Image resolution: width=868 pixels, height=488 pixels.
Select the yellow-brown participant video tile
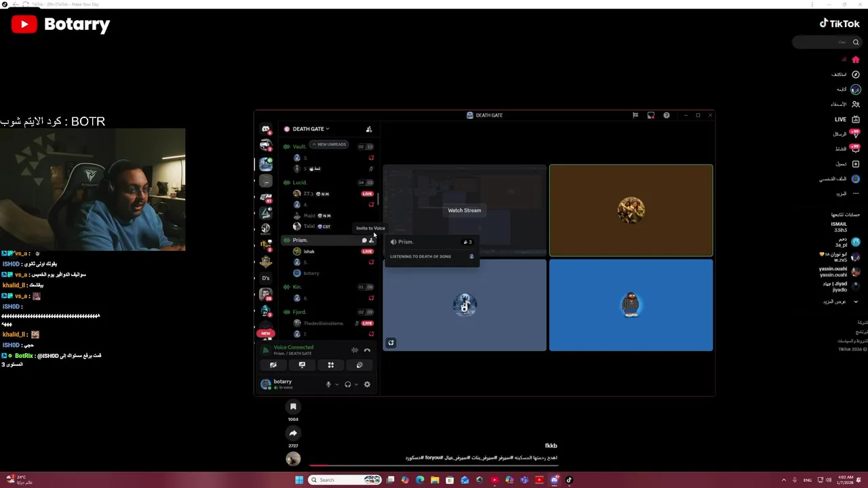tap(631, 211)
